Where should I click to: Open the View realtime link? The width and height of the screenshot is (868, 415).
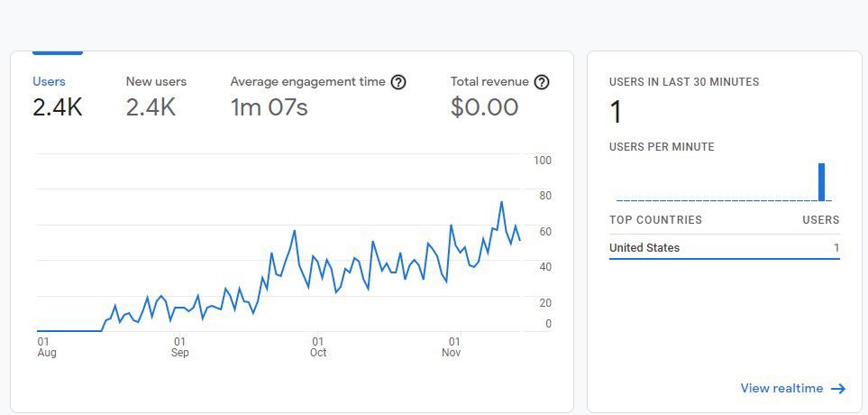(781, 389)
